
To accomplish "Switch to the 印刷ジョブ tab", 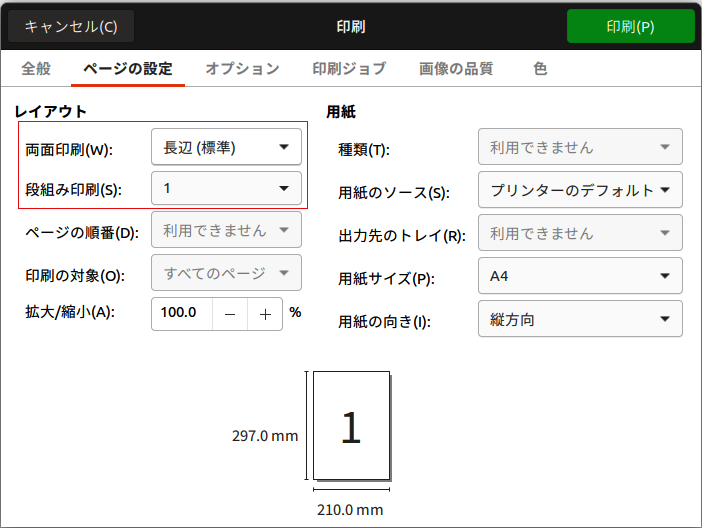I will pos(349,69).
